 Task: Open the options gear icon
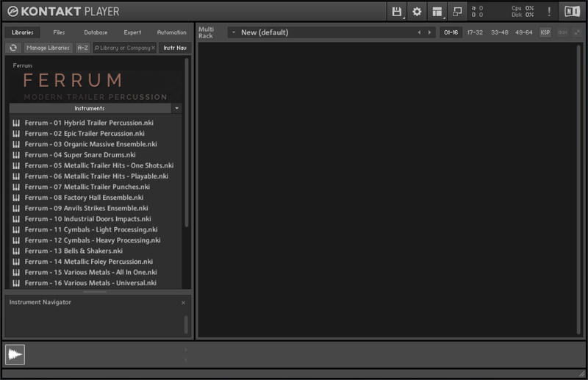[x=417, y=12]
